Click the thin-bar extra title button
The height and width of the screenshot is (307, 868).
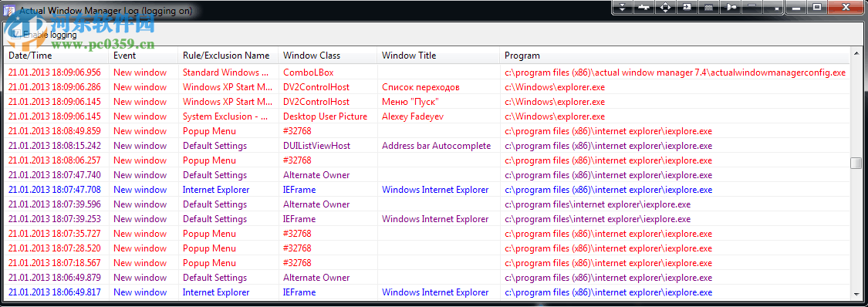tap(751, 7)
